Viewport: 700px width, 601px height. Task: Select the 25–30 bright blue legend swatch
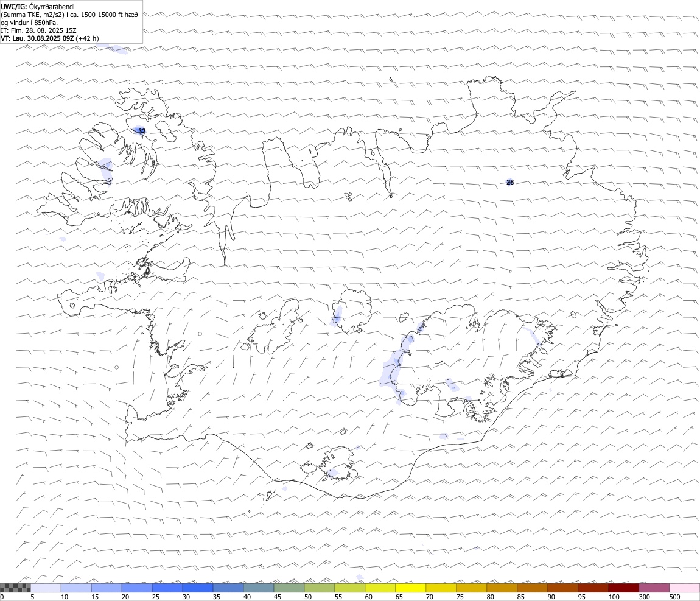point(167,588)
